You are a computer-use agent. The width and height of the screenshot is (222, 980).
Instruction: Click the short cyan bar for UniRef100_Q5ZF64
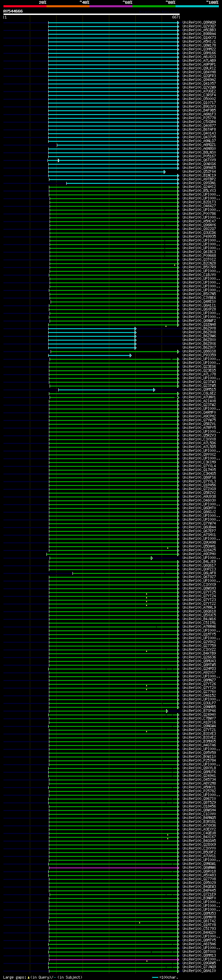[x=106, y=172]
